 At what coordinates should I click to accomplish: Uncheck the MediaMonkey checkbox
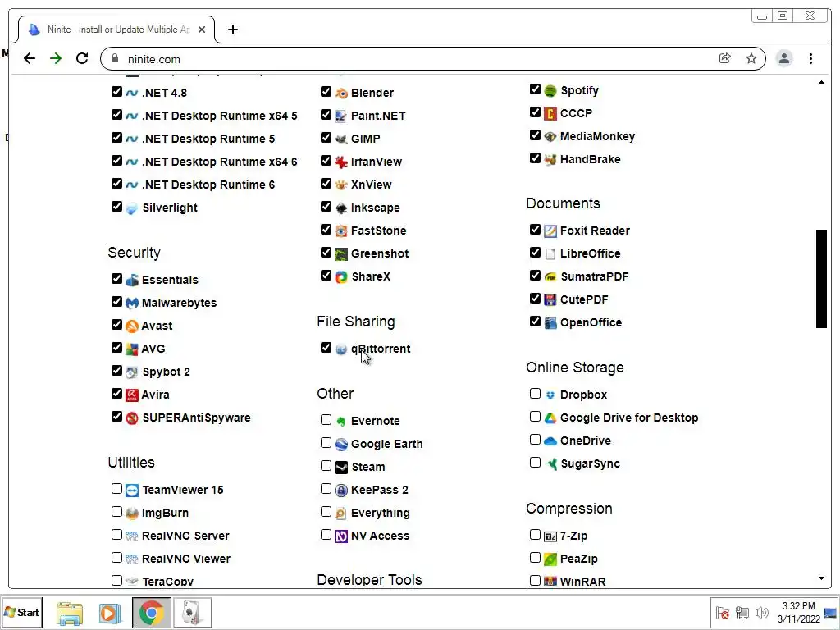coord(535,135)
